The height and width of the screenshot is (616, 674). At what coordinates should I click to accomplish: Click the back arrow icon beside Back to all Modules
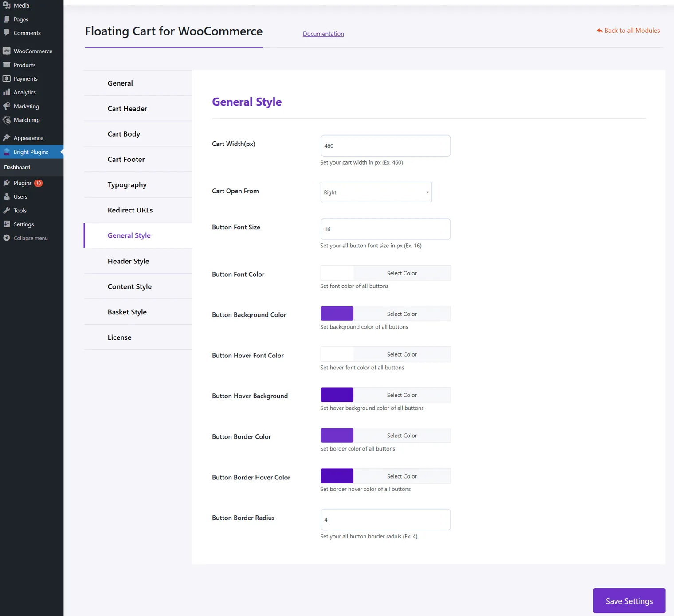click(600, 31)
